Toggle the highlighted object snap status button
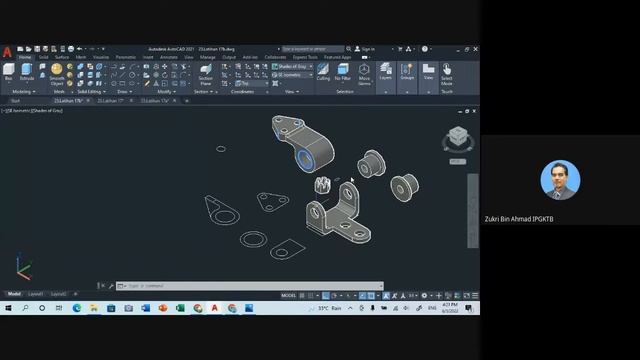The height and width of the screenshot is (360, 640). 362,296
